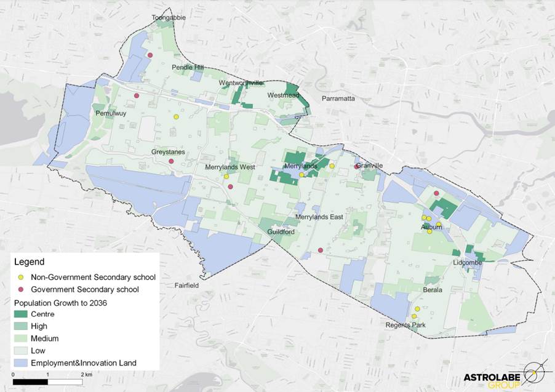Screen dimensions: 555x392
Task: Click the yellow school marker above Merrylands West label
Action: [226, 177]
